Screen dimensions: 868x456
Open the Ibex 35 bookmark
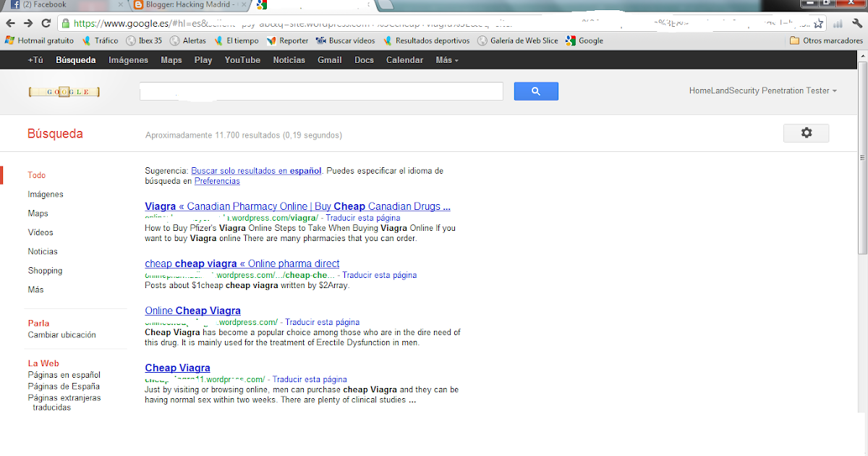tap(144, 41)
